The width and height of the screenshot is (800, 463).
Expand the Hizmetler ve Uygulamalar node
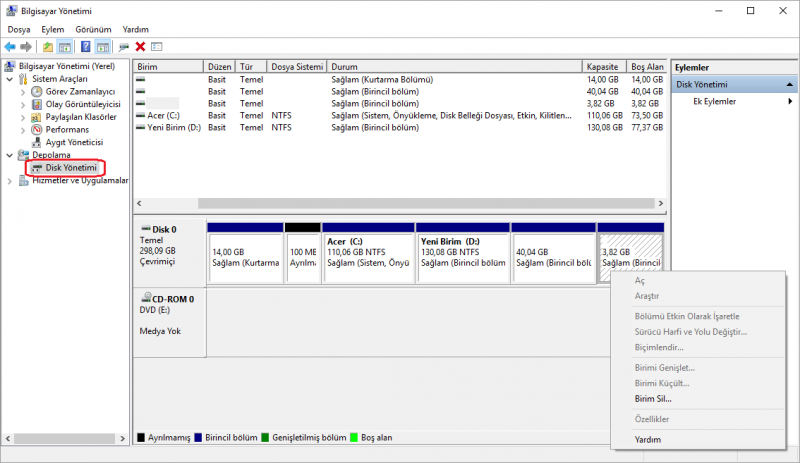tap(10, 181)
